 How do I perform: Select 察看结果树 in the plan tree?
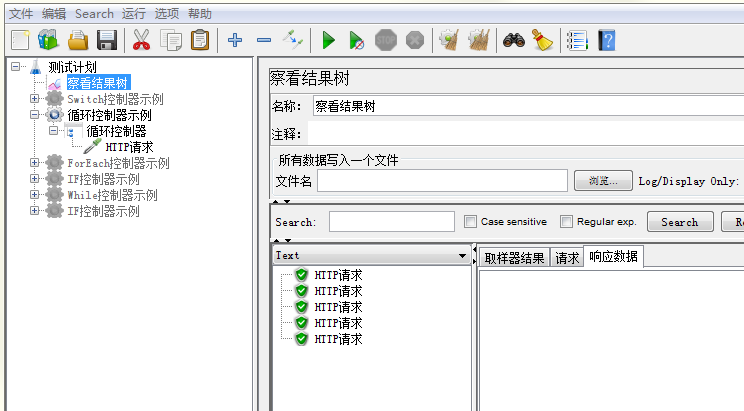[98, 83]
